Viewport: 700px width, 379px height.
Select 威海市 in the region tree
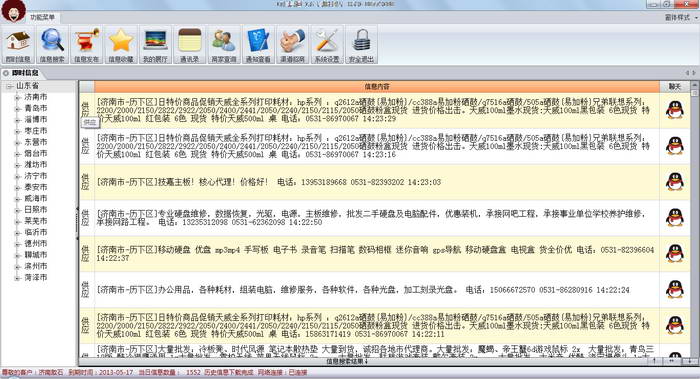point(36,198)
